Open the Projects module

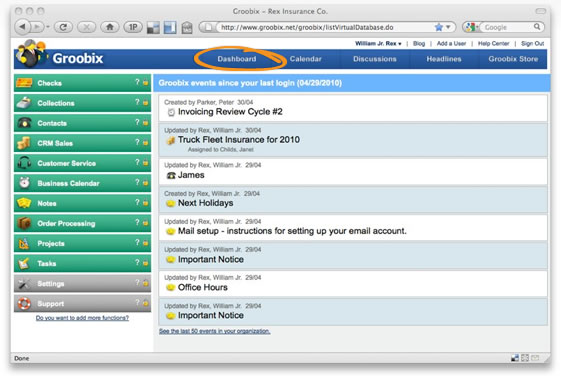(x=82, y=243)
